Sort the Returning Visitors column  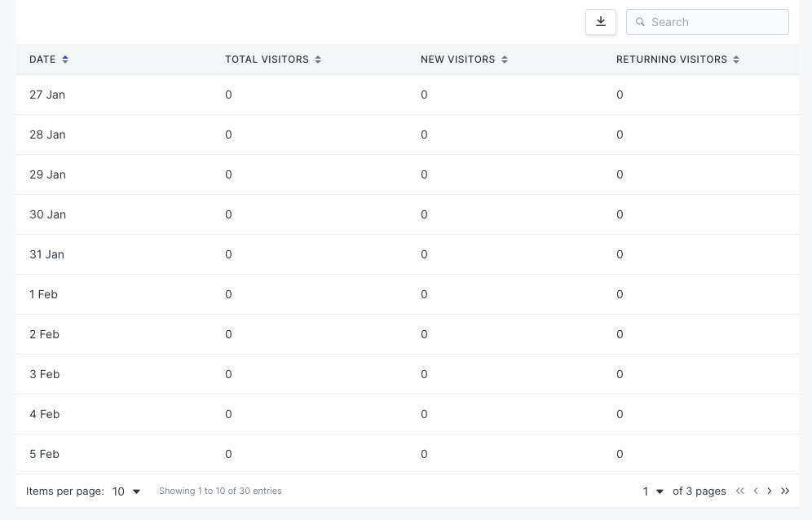point(736,59)
